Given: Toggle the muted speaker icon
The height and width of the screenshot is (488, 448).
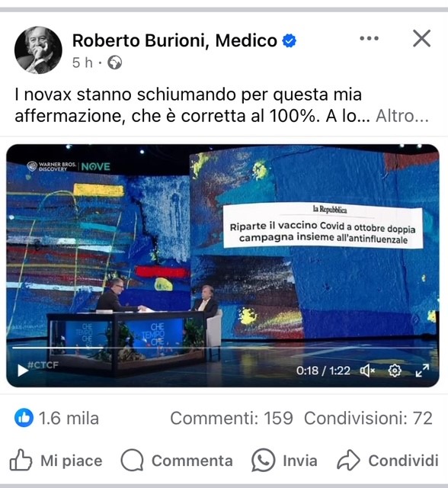Looking at the screenshot, I should pos(367,371).
